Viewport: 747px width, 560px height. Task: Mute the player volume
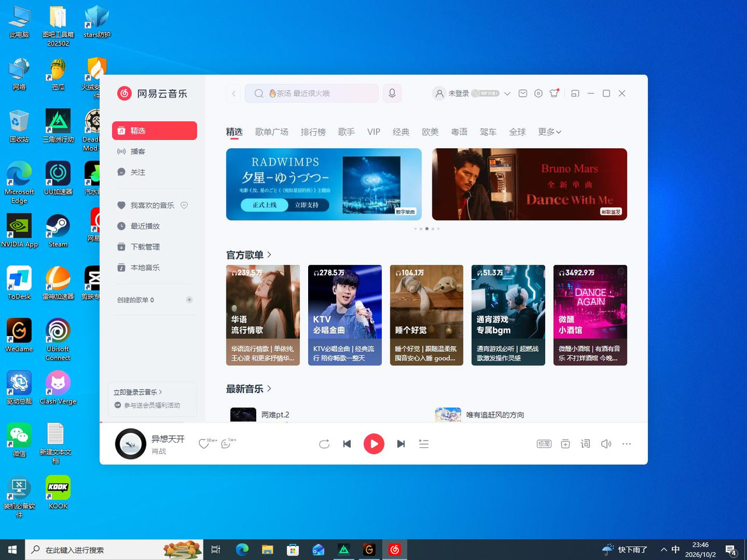(x=606, y=444)
